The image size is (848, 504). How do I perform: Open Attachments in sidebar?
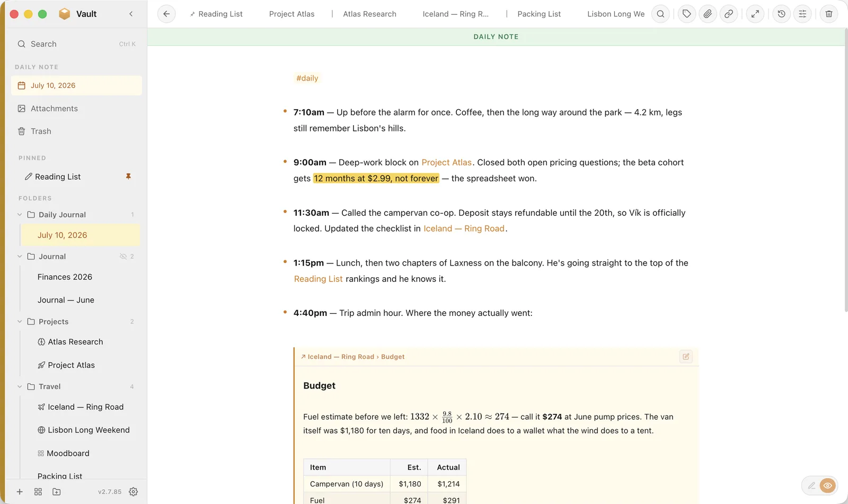tap(76, 109)
